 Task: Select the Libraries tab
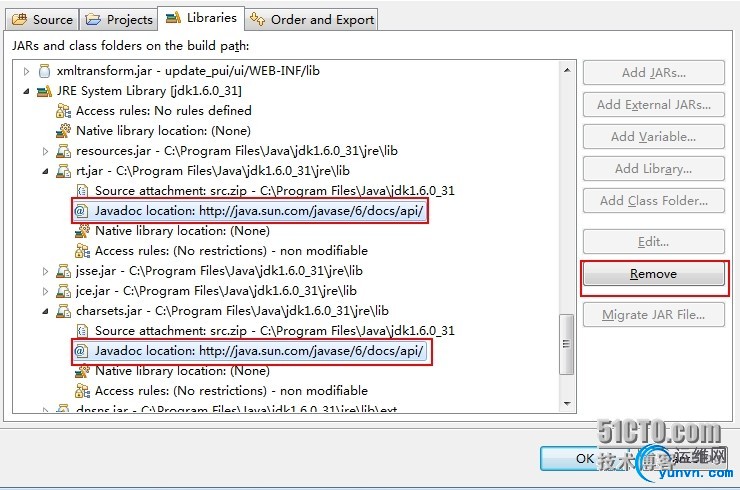pos(201,18)
